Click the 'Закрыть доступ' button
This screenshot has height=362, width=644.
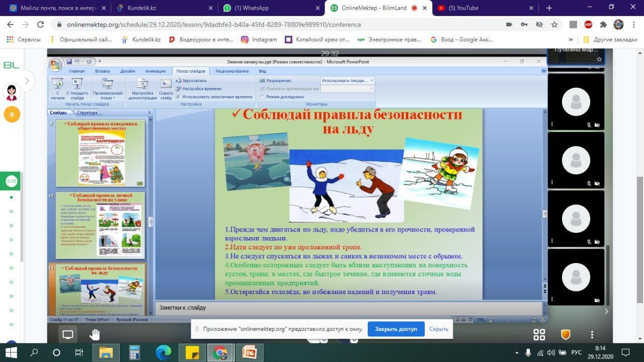click(395, 329)
